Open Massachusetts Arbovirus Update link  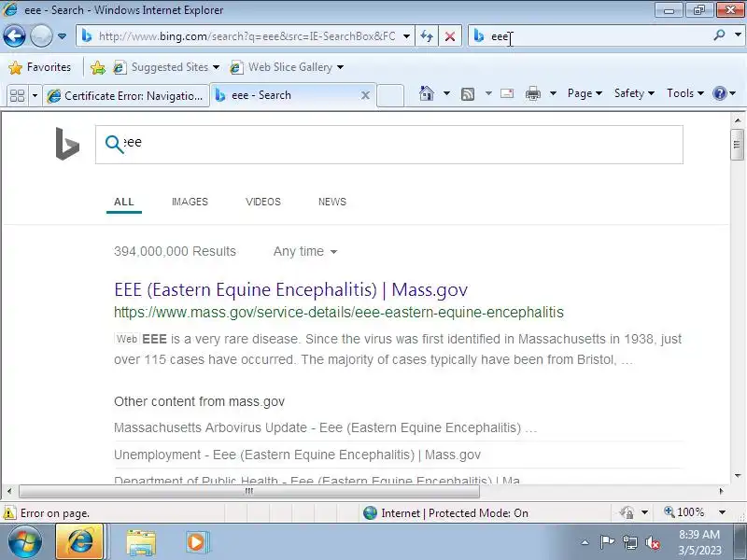(x=325, y=427)
